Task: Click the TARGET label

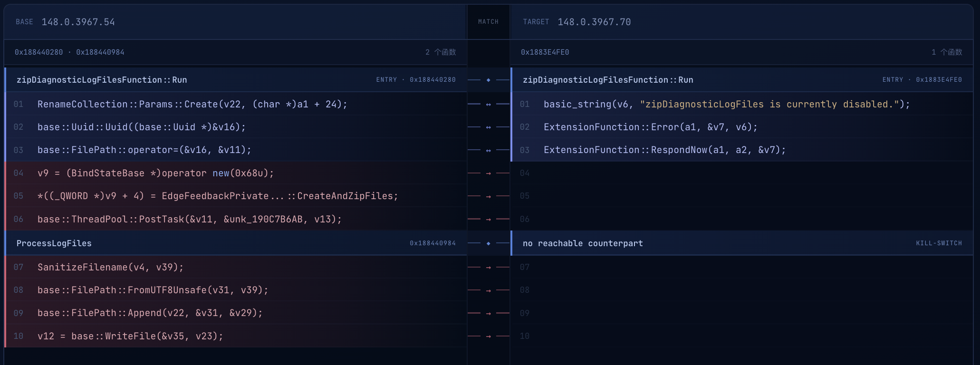Action: coord(536,22)
